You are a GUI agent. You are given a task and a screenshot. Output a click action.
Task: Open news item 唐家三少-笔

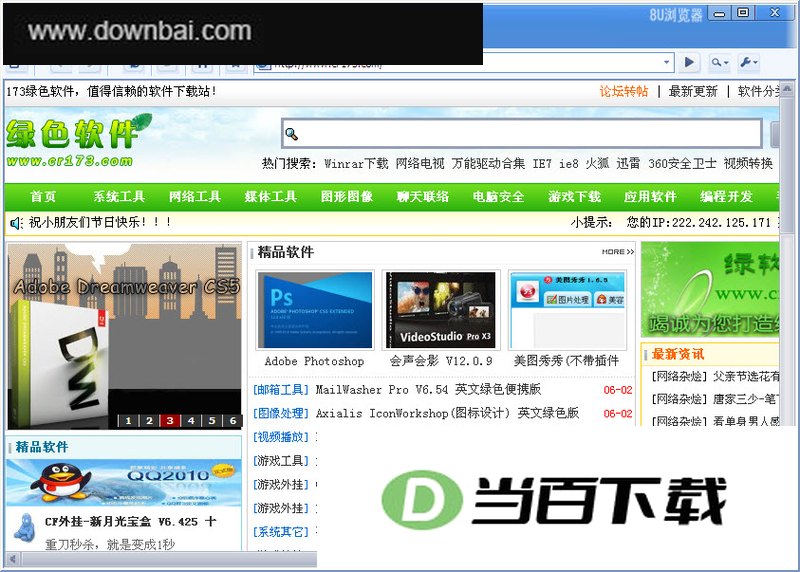click(714, 399)
